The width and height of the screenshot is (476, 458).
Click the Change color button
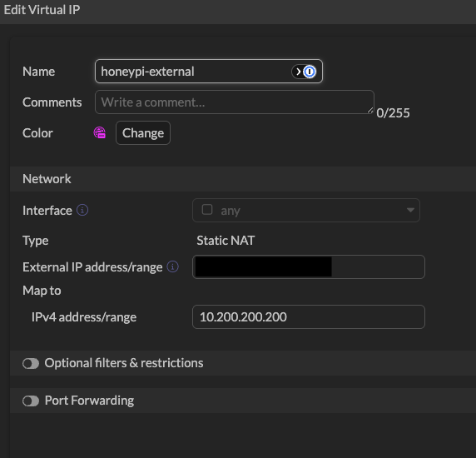tap(143, 132)
